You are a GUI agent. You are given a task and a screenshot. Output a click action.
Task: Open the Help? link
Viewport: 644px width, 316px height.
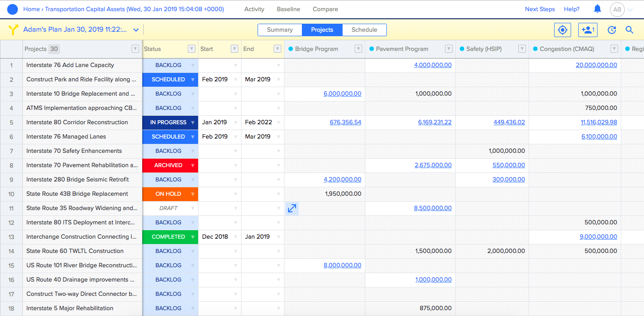tap(572, 9)
